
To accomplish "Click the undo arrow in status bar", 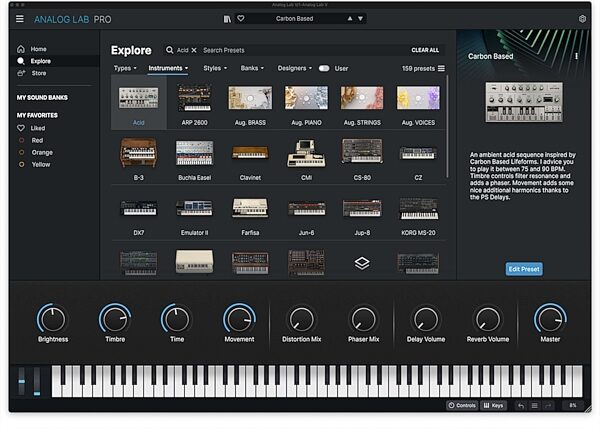I will tap(521, 406).
